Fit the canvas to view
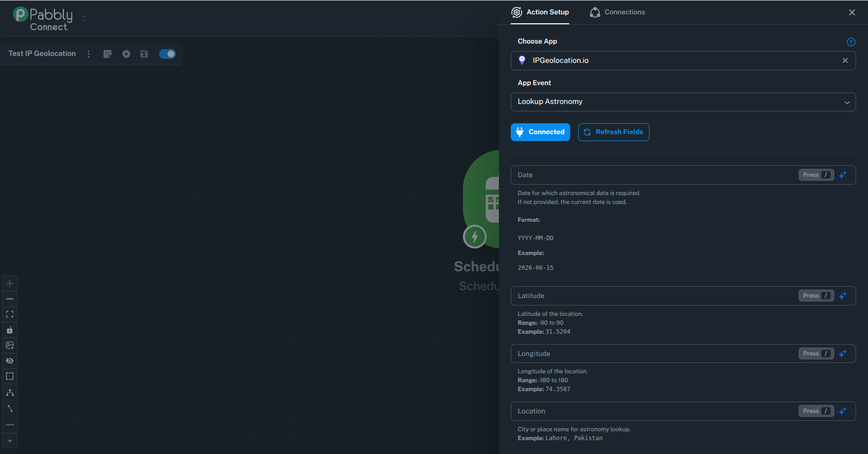Viewport: 868px width, 454px height. point(9,314)
